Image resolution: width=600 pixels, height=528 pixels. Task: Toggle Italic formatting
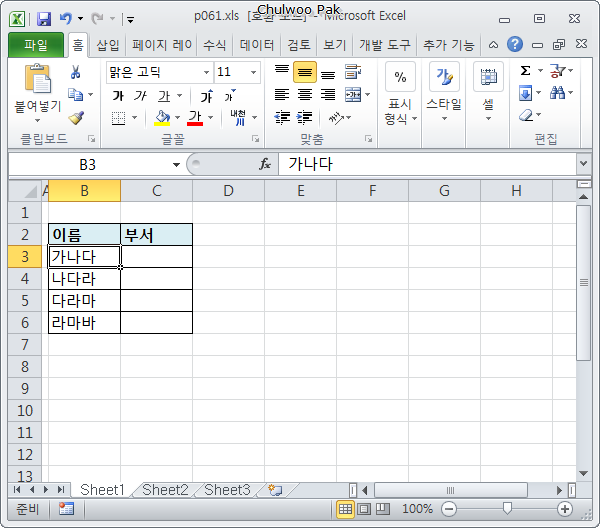pyautogui.click(x=140, y=96)
